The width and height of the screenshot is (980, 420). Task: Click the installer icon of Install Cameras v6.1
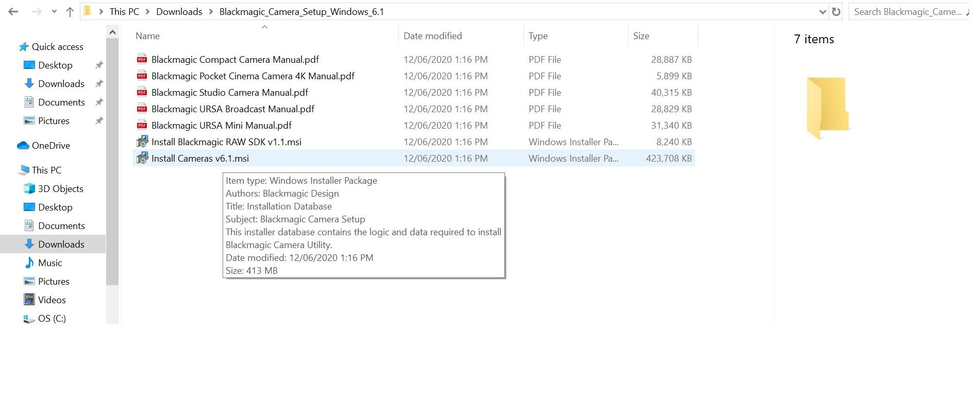point(142,158)
